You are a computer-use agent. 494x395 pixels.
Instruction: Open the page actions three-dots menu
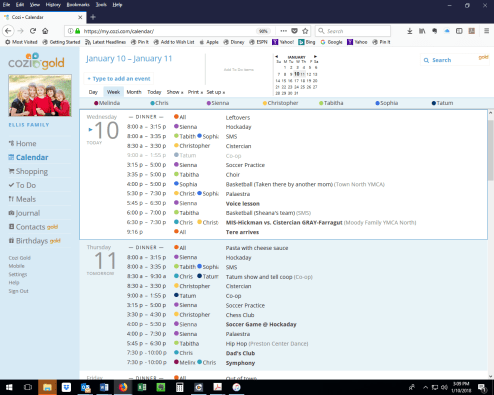click(283, 31)
